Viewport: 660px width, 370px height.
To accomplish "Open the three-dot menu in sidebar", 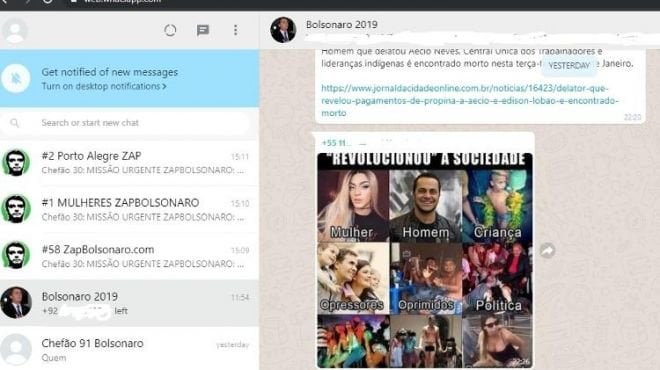I will (x=236, y=30).
